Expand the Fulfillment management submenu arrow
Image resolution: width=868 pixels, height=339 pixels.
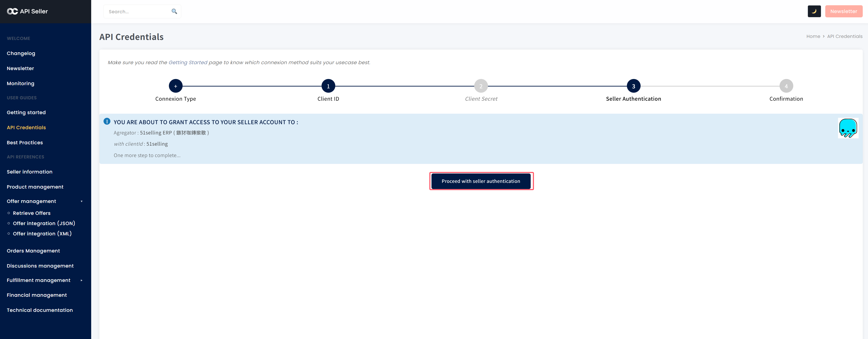tap(82, 280)
